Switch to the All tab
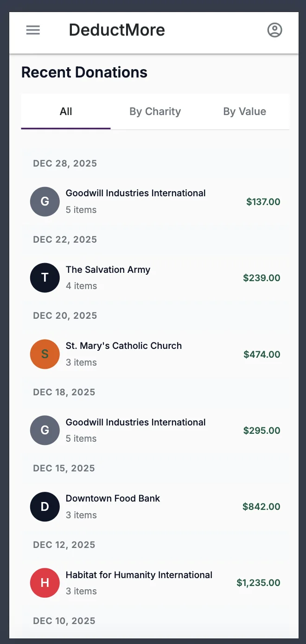 pyautogui.click(x=66, y=112)
